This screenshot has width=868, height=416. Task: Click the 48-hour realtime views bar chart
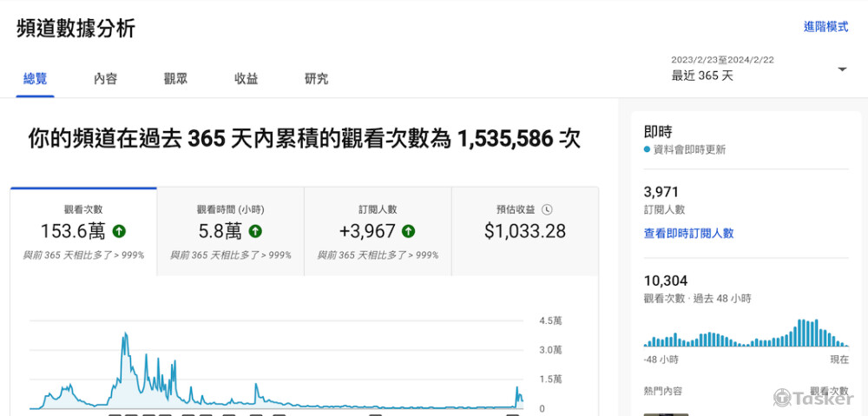click(x=746, y=333)
